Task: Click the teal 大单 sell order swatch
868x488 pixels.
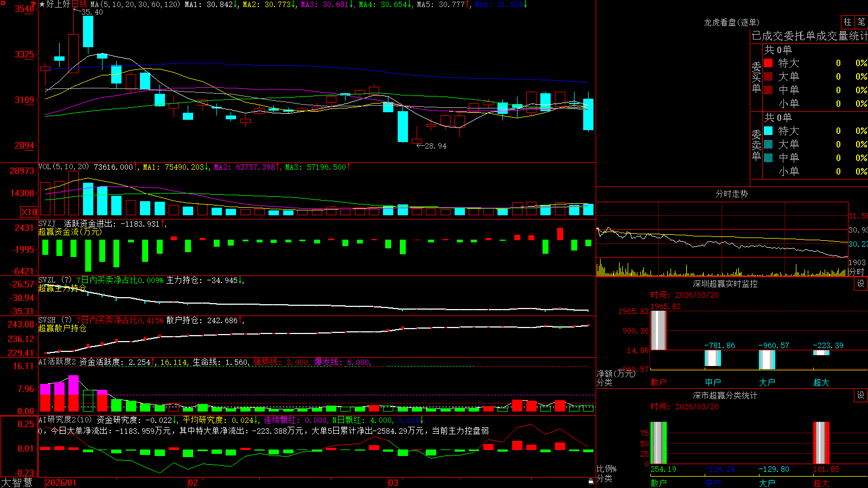Action: pyautogui.click(x=768, y=144)
